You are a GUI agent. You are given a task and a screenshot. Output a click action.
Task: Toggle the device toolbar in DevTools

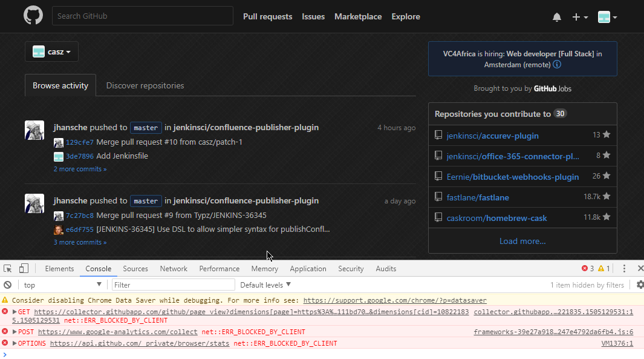pos(22,268)
